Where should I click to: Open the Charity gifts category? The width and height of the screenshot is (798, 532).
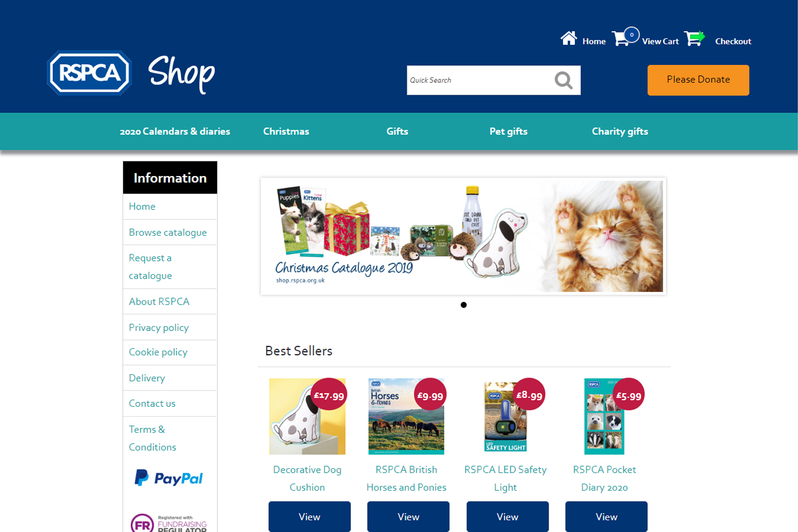(x=620, y=132)
